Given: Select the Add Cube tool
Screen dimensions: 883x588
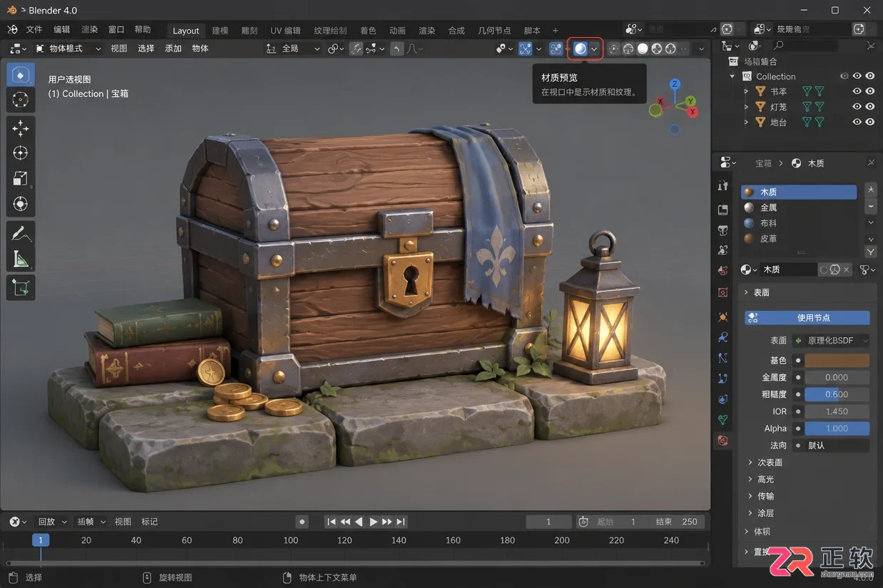Looking at the screenshot, I should click(21, 288).
